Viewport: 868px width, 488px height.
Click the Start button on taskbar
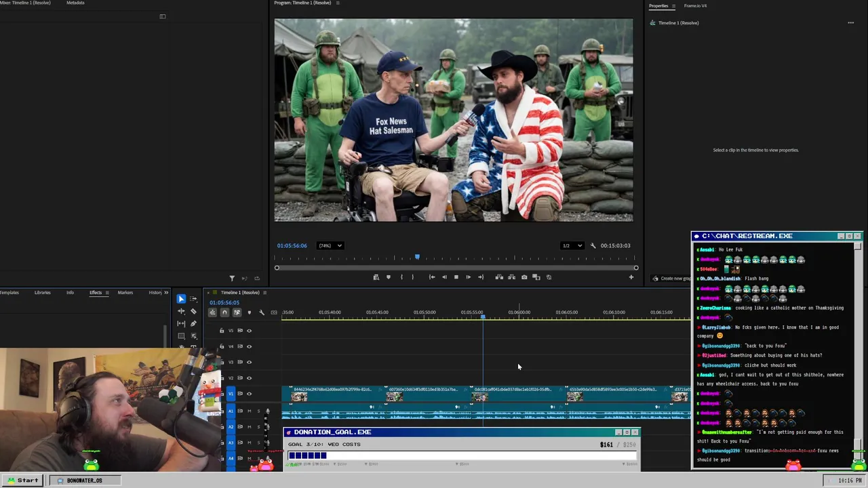[22, 481]
